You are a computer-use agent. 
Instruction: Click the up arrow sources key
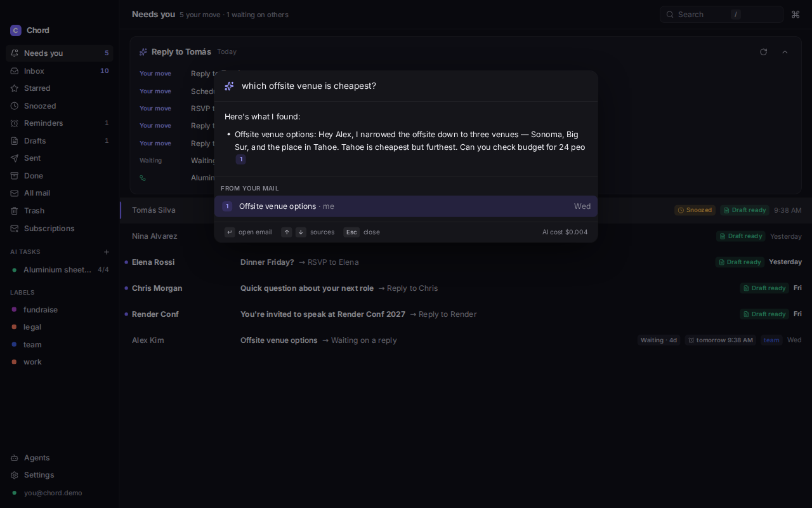click(x=287, y=232)
